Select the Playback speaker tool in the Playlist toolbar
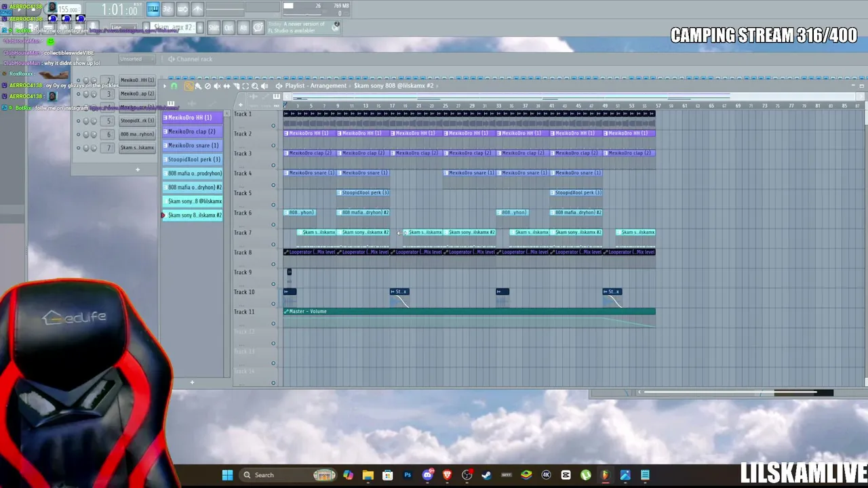This screenshot has height=488, width=868. (x=264, y=86)
